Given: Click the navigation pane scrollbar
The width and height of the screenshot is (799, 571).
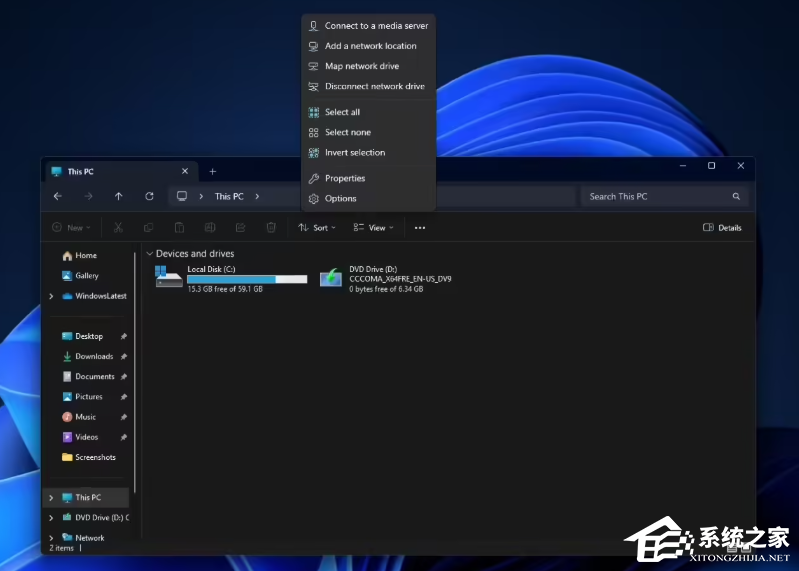Looking at the screenshot, I should (135, 372).
